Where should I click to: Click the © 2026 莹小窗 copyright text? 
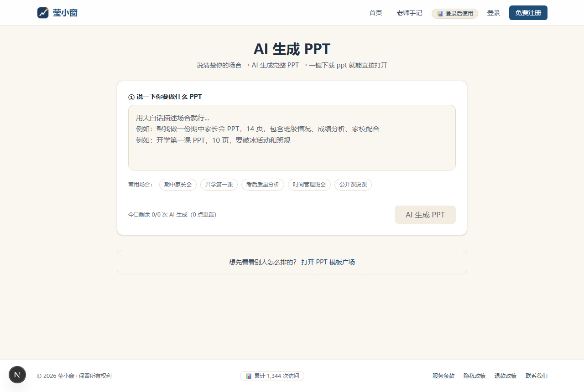[x=74, y=376]
